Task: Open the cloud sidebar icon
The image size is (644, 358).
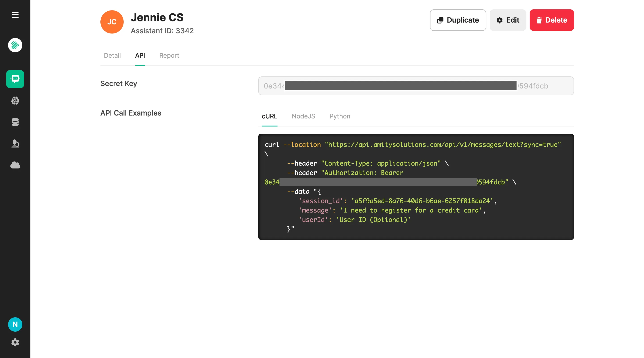Action: click(15, 165)
